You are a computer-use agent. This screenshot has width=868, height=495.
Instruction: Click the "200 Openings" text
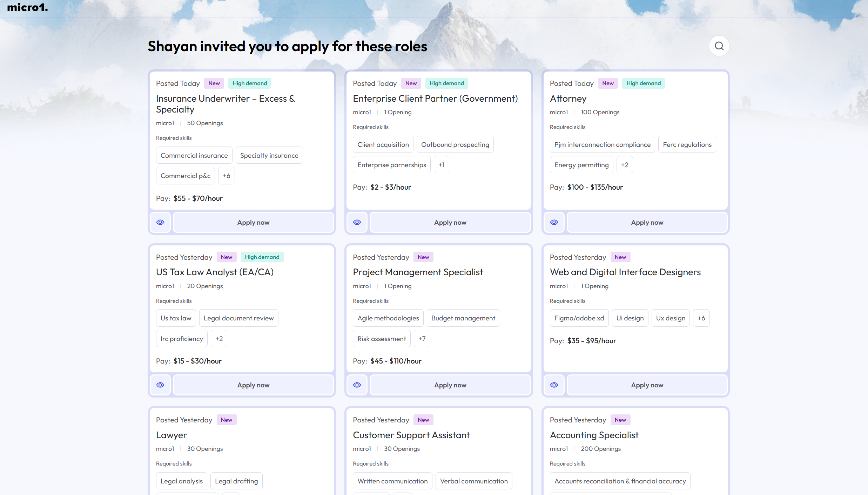(x=601, y=449)
